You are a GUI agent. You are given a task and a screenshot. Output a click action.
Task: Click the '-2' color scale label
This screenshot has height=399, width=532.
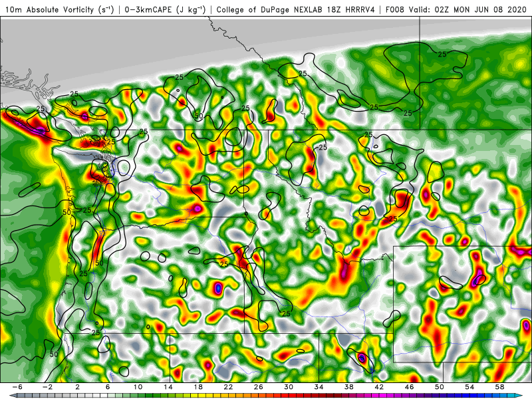pyautogui.click(x=47, y=387)
